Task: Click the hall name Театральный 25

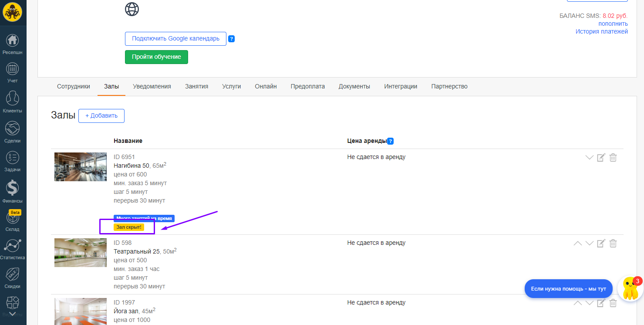Action: (x=137, y=251)
